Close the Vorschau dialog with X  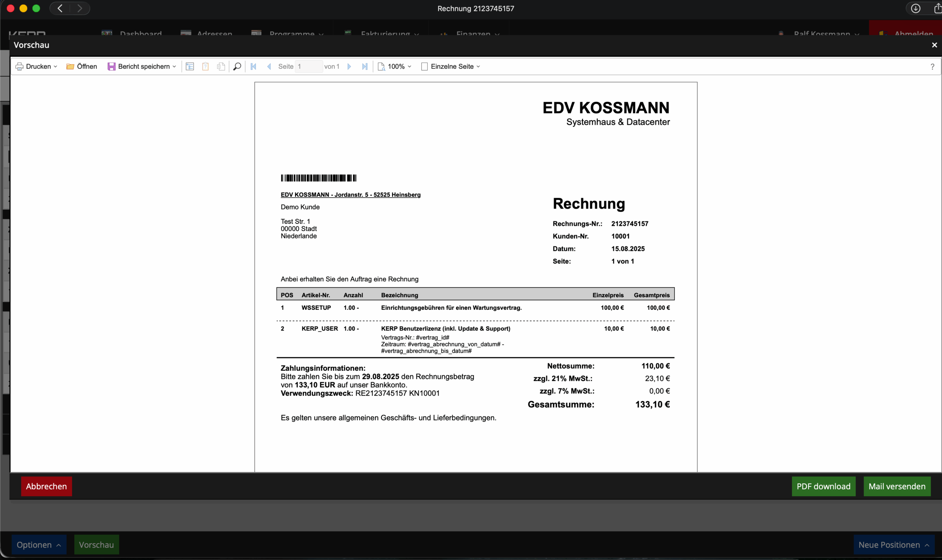934,45
